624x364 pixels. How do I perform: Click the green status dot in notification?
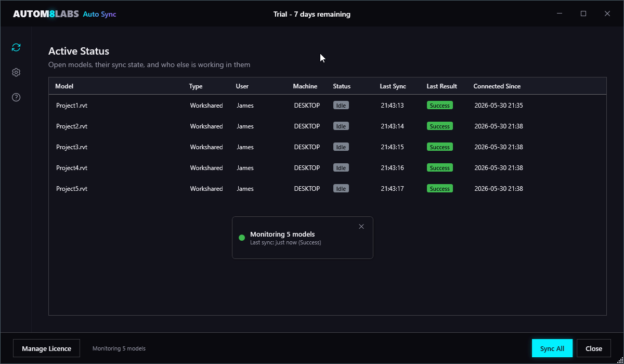pos(242,238)
